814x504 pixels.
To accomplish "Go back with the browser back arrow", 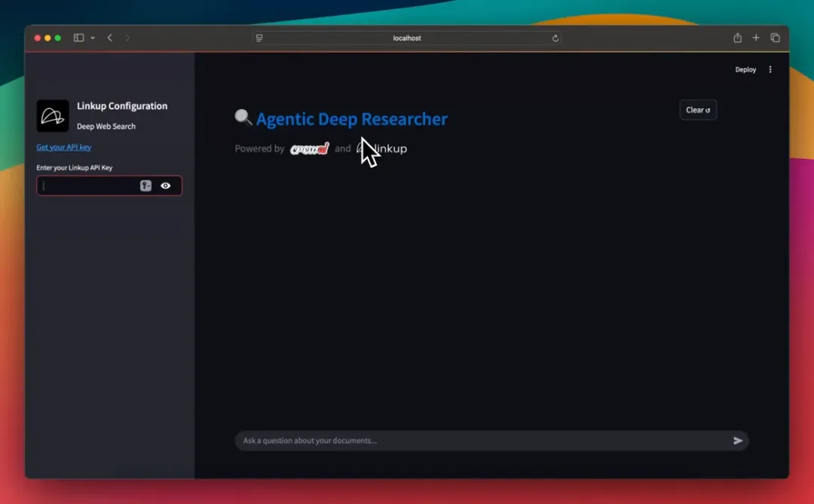I will pos(109,38).
